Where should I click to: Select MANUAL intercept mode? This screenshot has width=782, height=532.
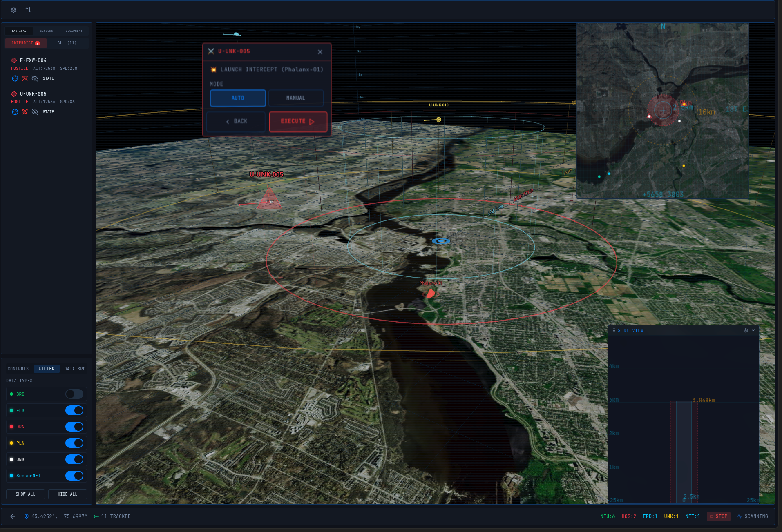tap(296, 98)
